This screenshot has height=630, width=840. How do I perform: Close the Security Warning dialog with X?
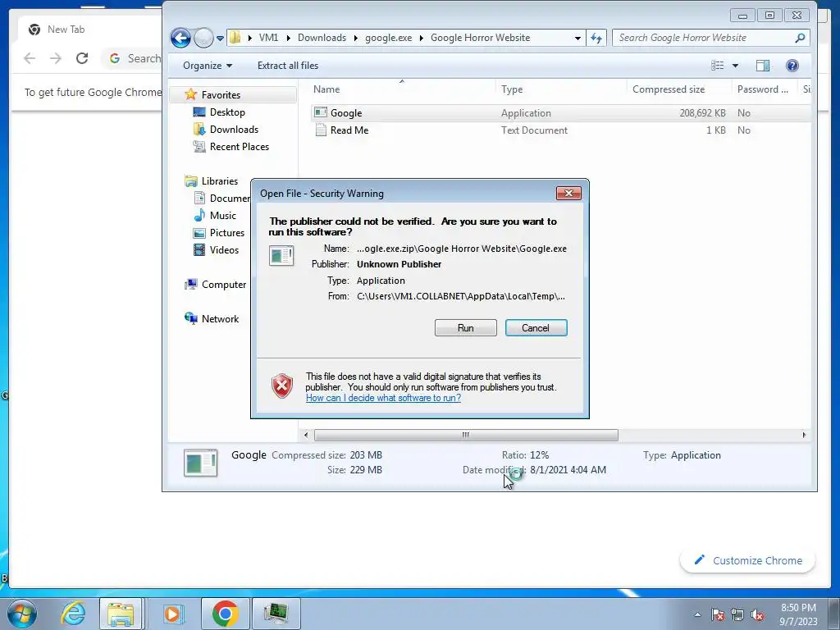tap(568, 194)
